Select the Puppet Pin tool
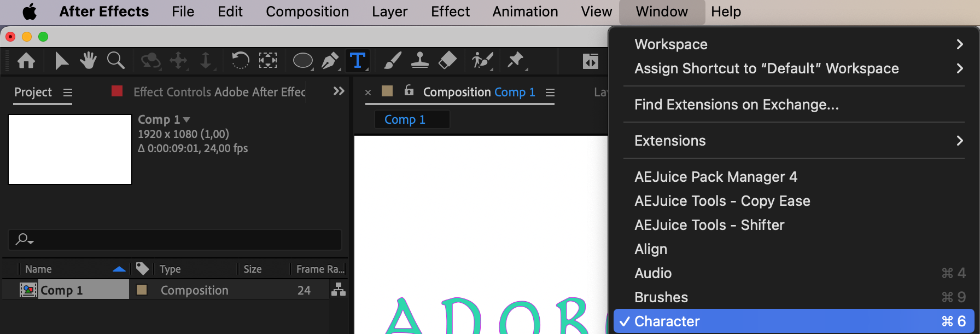Image resolution: width=980 pixels, height=334 pixels. 515,61
